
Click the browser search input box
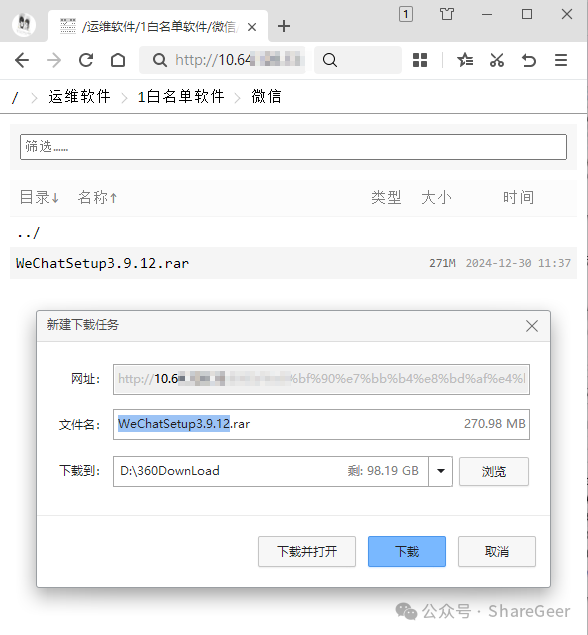click(x=358, y=60)
